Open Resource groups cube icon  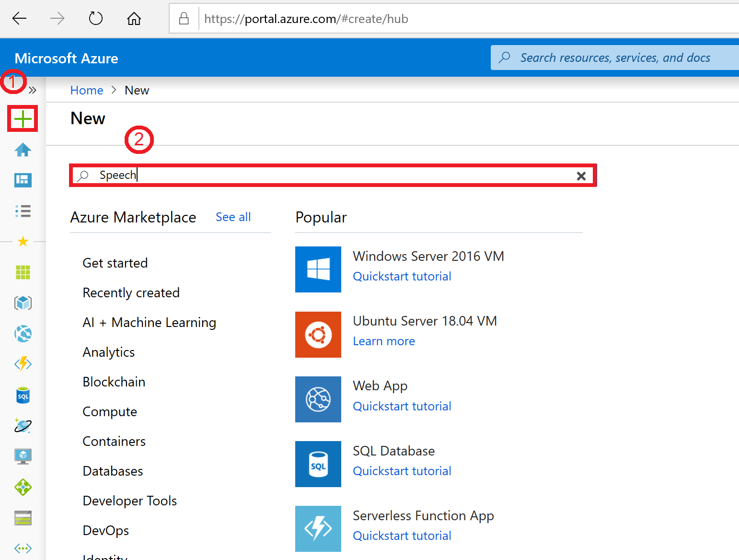[x=23, y=303]
